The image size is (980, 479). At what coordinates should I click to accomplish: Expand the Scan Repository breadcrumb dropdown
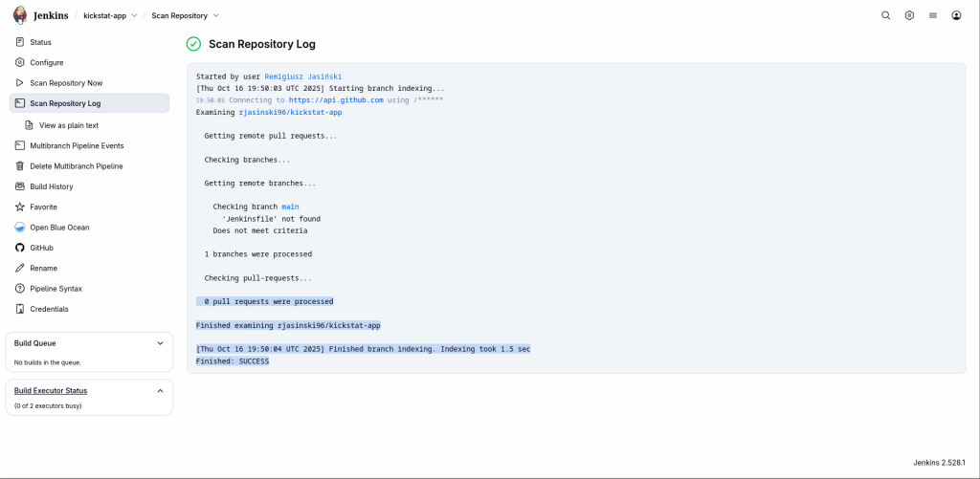[216, 15]
